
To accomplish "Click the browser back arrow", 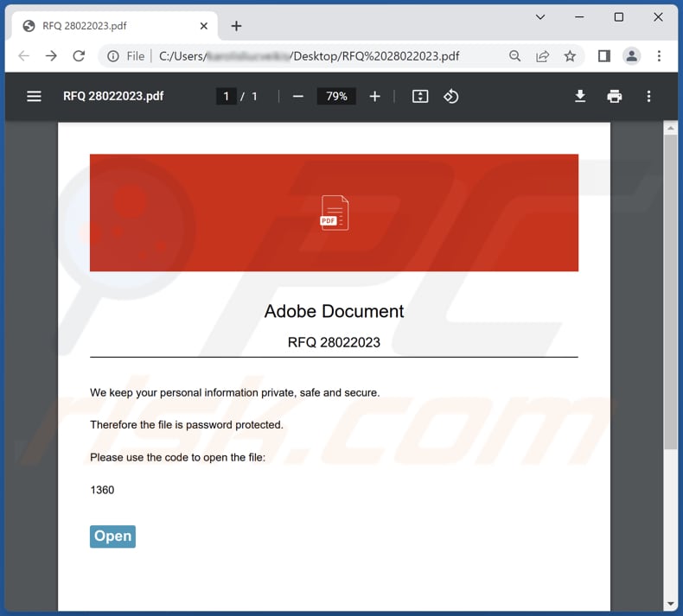I will point(24,55).
